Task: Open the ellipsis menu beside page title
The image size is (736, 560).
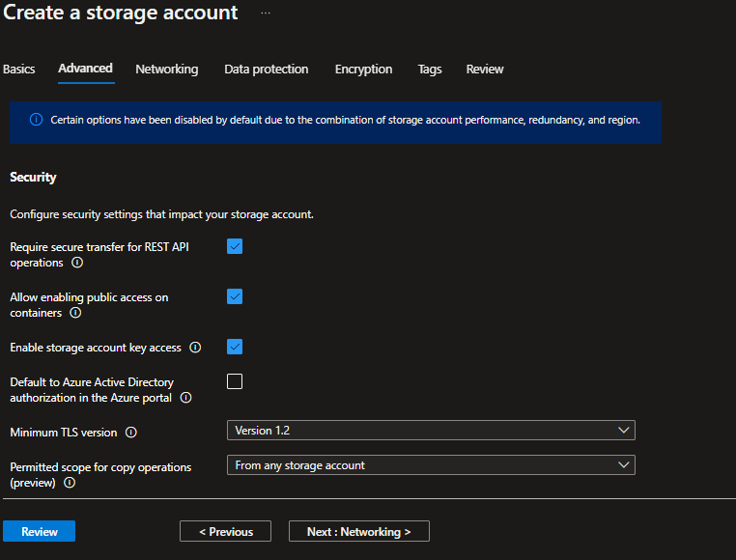Action: coord(266,14)
